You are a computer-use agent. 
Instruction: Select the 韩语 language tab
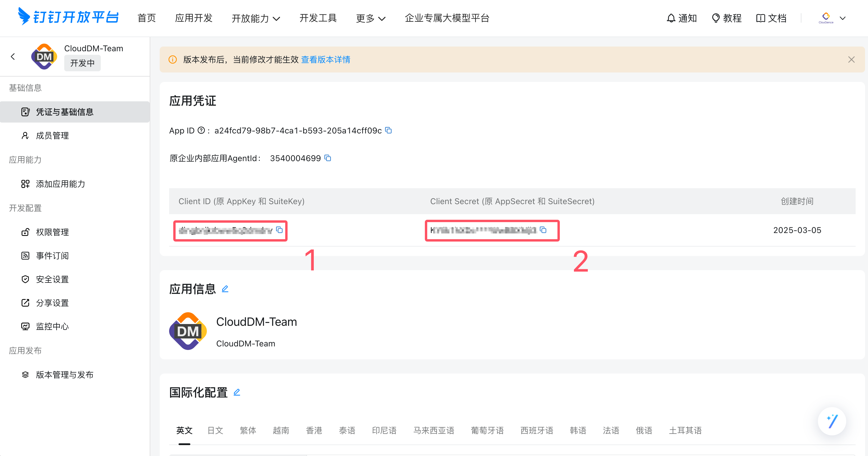578,430
